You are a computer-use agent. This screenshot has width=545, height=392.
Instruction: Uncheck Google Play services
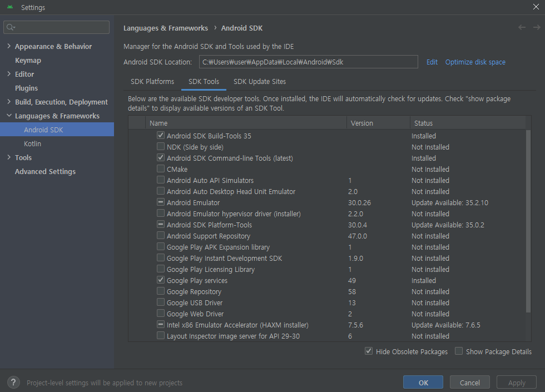(161, 280)
